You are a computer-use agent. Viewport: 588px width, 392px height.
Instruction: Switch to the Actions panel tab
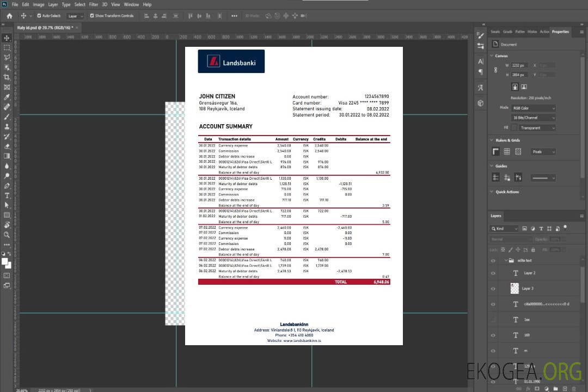[544, 32]
